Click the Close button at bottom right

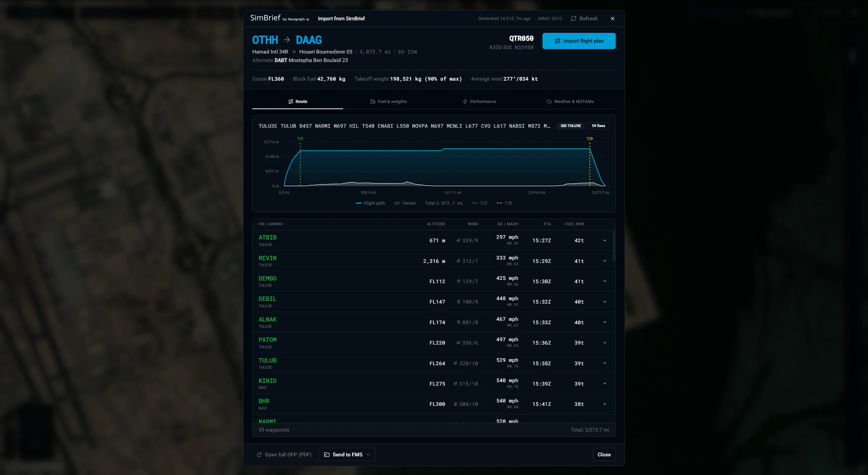pos(604,455)
